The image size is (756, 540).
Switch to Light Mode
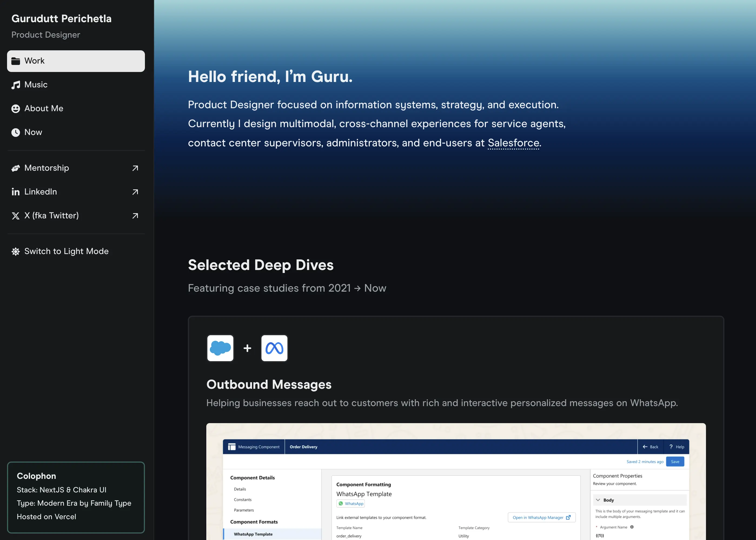66,251
